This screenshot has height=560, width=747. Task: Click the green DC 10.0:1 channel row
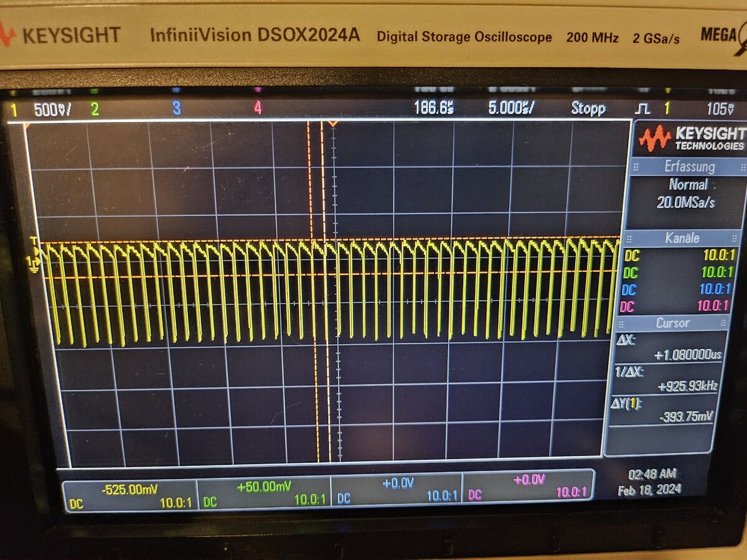tap(679, 273)
